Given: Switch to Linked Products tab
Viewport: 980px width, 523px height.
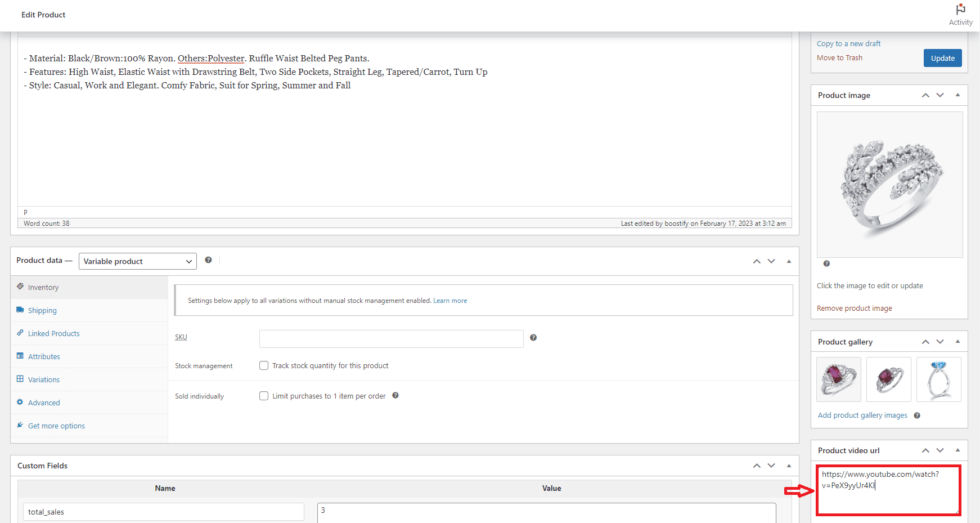Looking at the screenshot, I should point(89,333).
